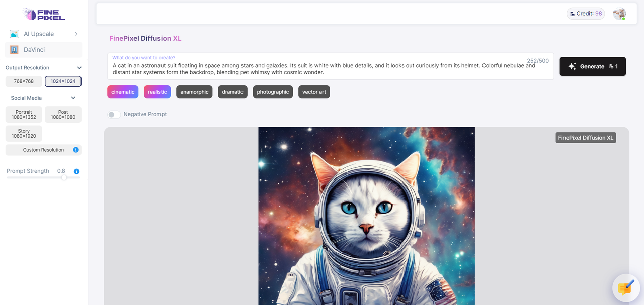Click the Generate button
The height and width of the screenshot is (305, 644).
(x=593, y=66)
